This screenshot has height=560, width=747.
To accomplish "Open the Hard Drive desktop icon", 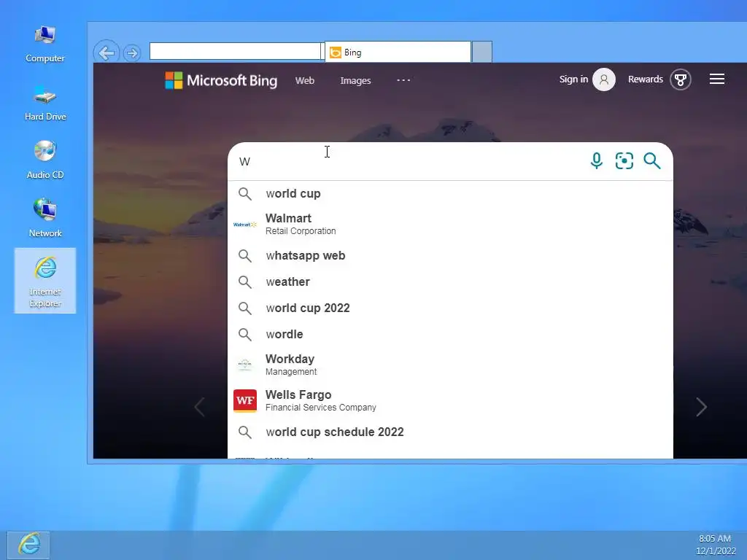I will (44, 103).
